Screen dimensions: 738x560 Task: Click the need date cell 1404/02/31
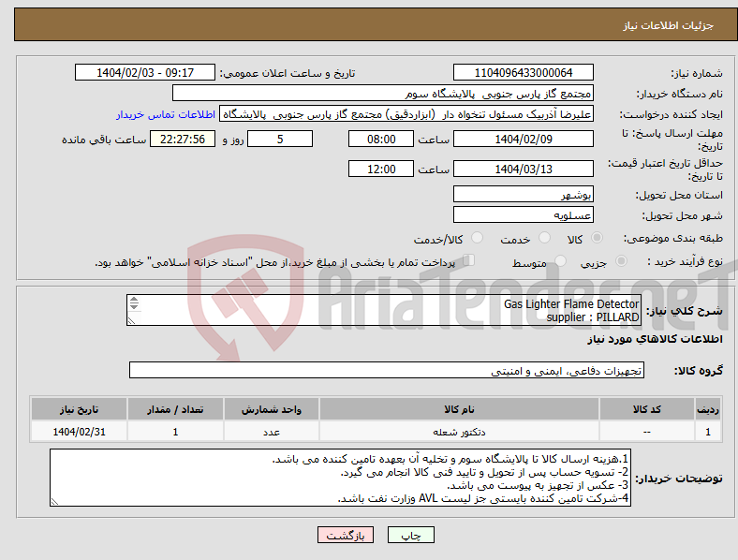pyautogui.click(x=79, y=432)
